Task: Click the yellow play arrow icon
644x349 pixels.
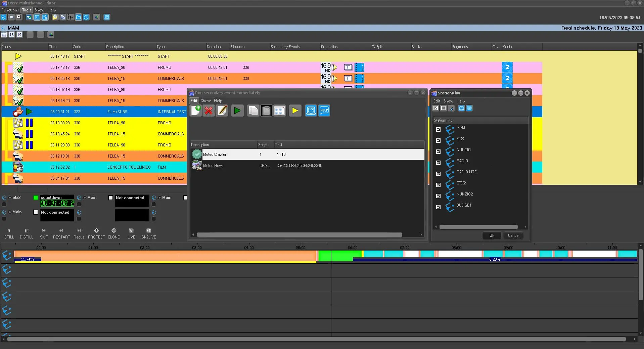Action: point(295,111)
